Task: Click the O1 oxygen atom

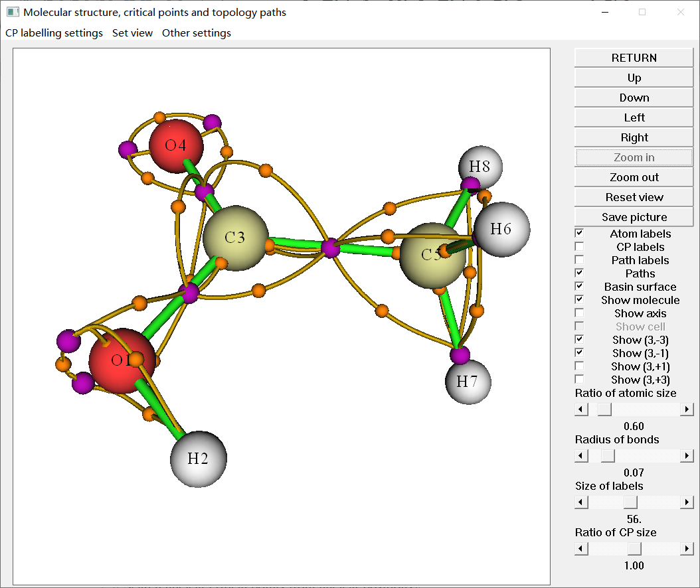Action: point(122,361)
